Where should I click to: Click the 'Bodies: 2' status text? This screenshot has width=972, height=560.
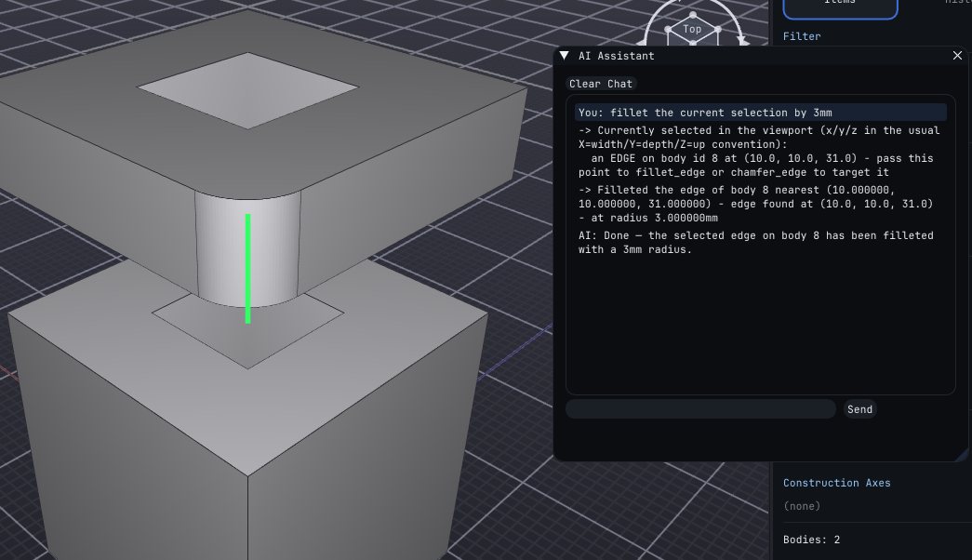pyautogui.click(x=811, y=540)
